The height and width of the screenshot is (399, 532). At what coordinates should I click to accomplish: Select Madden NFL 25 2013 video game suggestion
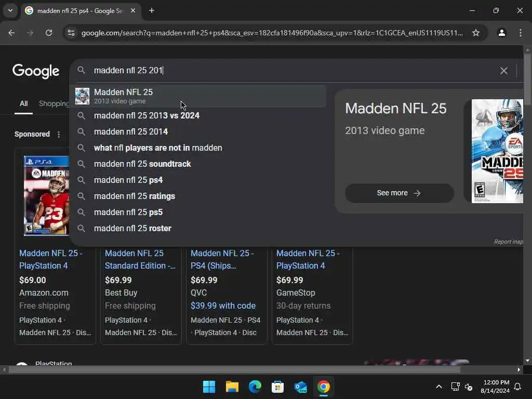199,96
